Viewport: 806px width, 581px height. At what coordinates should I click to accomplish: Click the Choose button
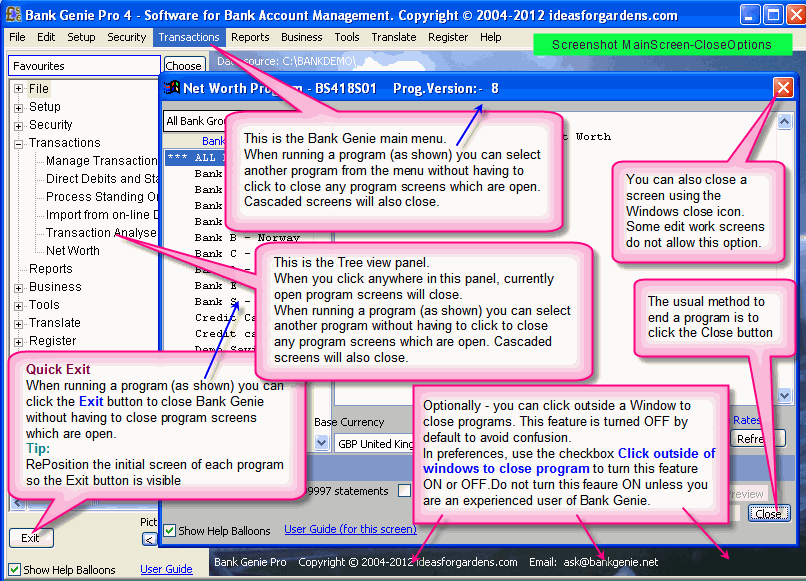[184, 66]
